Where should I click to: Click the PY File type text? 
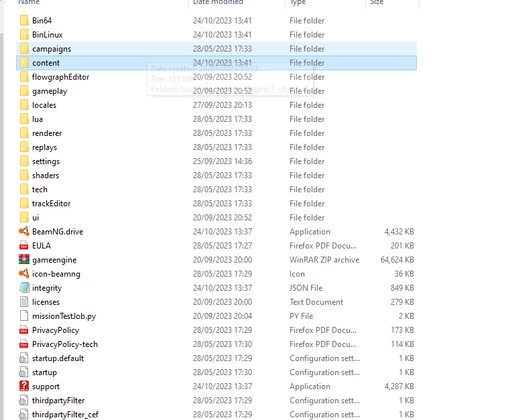pyautogui.click(x=301, y=316)
